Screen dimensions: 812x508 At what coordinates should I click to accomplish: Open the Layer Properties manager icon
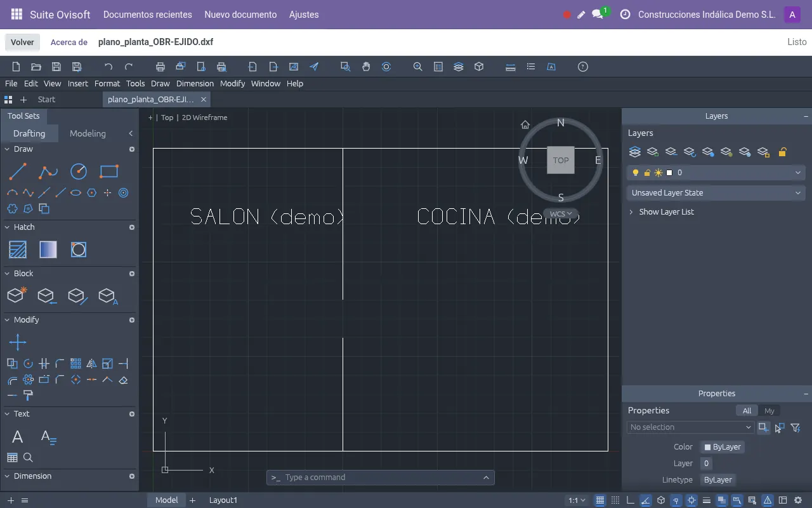point(634,152)
